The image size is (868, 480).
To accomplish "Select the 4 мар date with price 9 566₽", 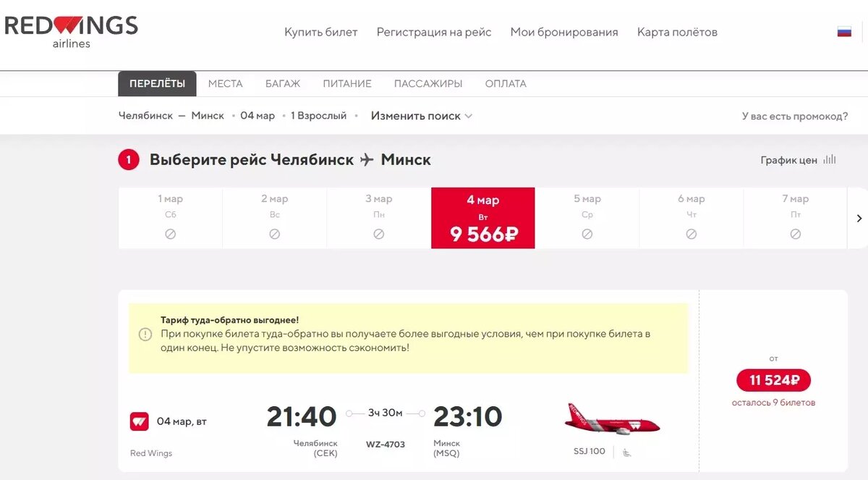I will click(x=482, y=217).
